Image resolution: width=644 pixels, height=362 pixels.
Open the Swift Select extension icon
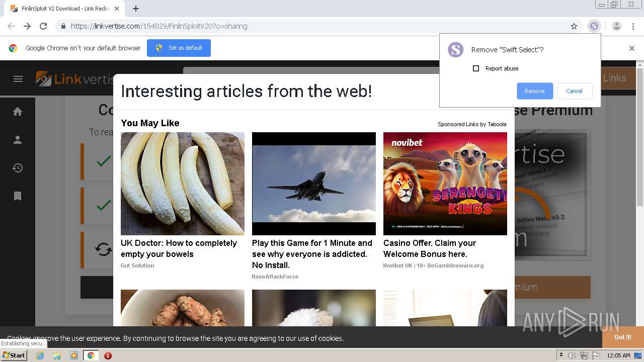[x=594, y=26]
